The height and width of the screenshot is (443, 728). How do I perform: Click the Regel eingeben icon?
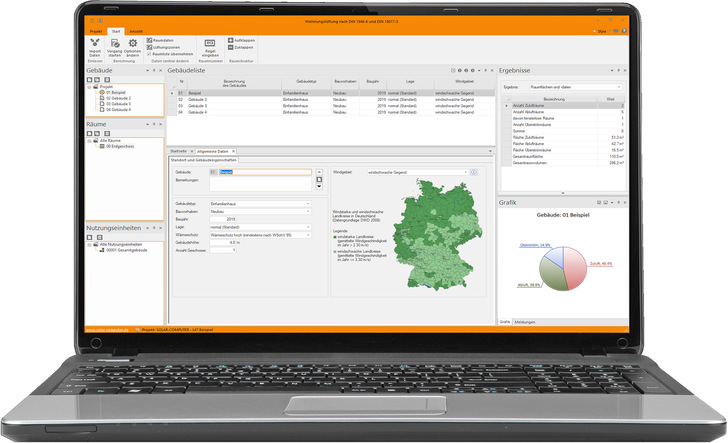point(210,43)
